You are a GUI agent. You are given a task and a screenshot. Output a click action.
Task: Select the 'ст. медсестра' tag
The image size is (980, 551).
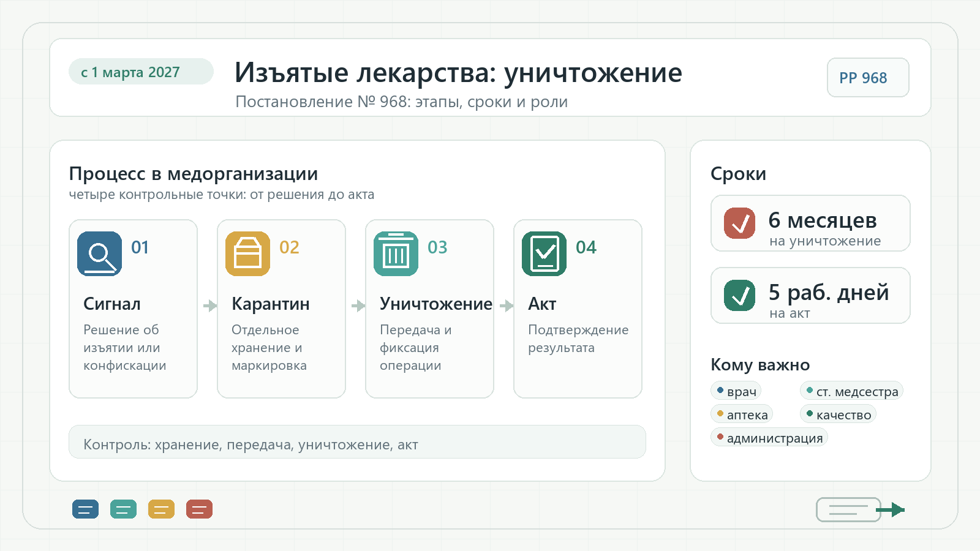pos(851,391)
